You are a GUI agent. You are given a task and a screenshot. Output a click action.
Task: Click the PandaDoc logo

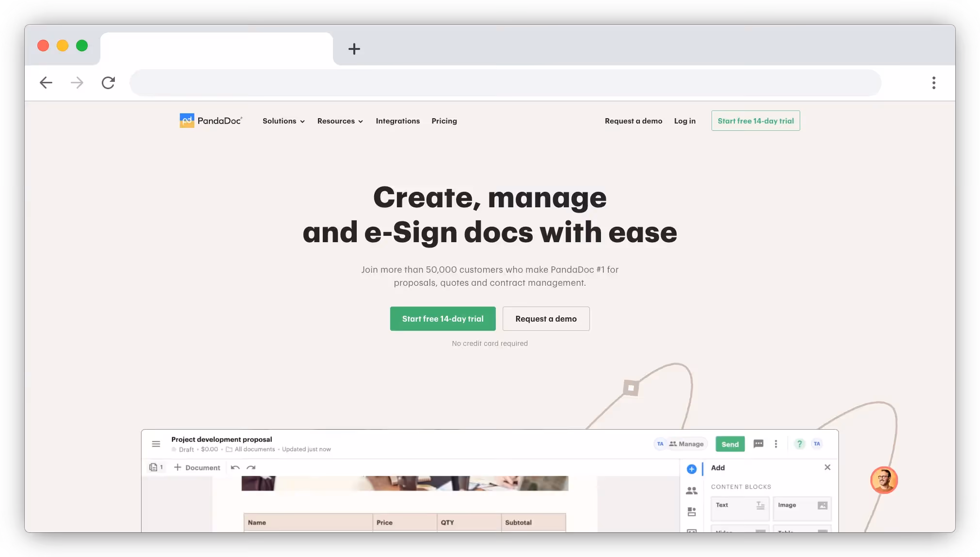click(211, 121)
